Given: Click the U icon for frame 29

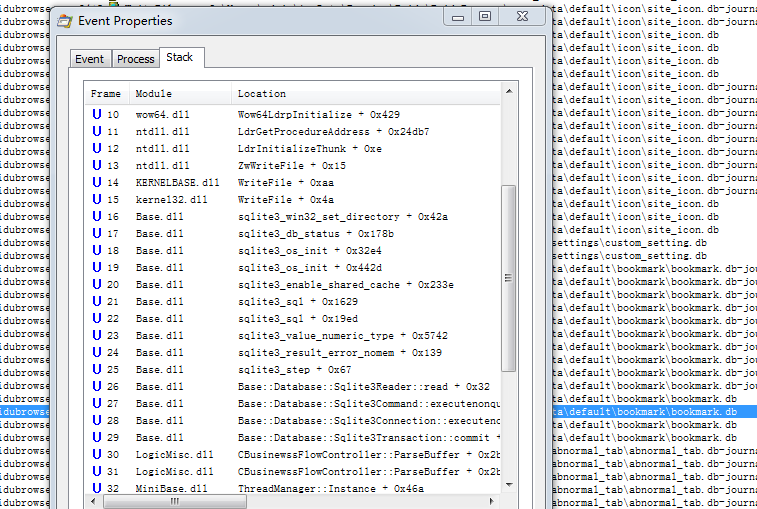Looking at the screenshot, I should click(97, 437).
